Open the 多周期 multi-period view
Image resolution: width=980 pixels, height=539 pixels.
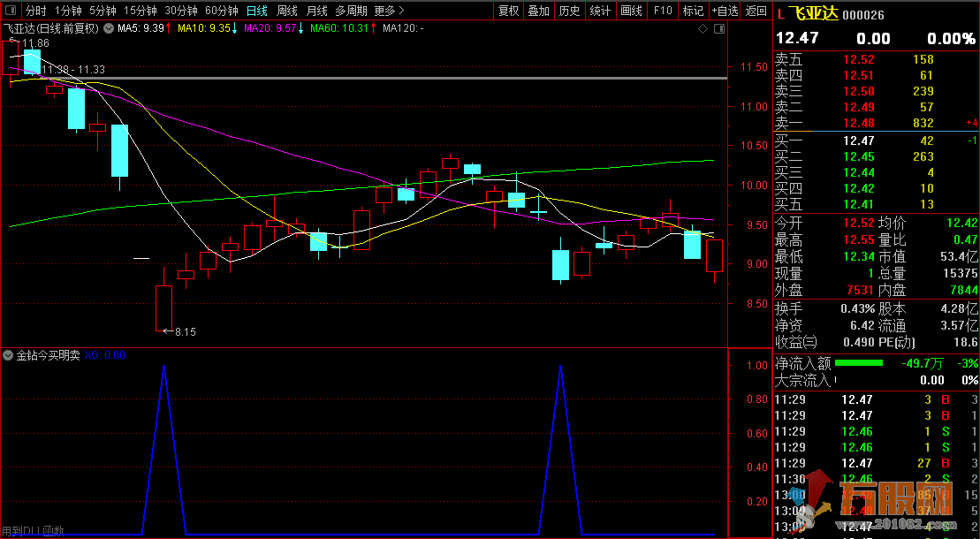pos(351,11)
